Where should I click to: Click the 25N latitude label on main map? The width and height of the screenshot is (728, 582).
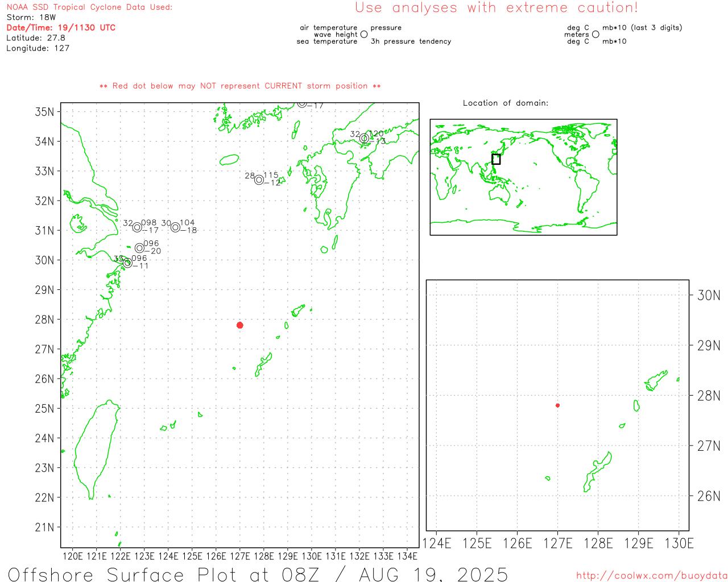coord(45,408)
